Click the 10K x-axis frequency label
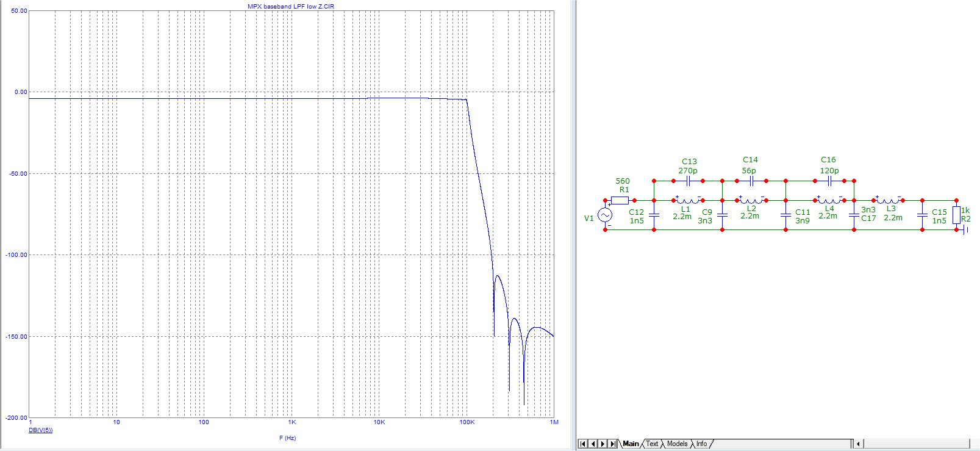The height and width of the screenshot is (451, 980). click(379, 422)
